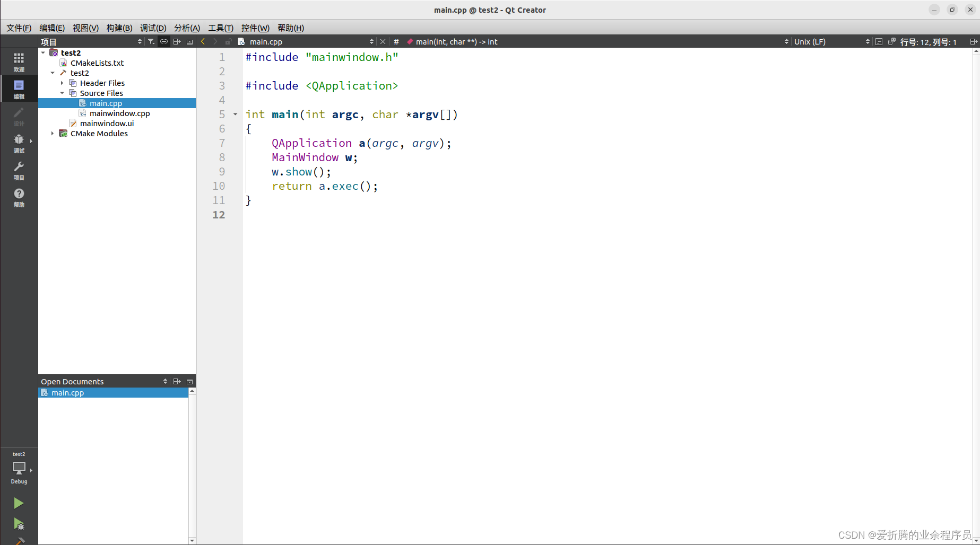Click the parse context database icon in toolbar

pyautogui.click(x=892, y=41)
